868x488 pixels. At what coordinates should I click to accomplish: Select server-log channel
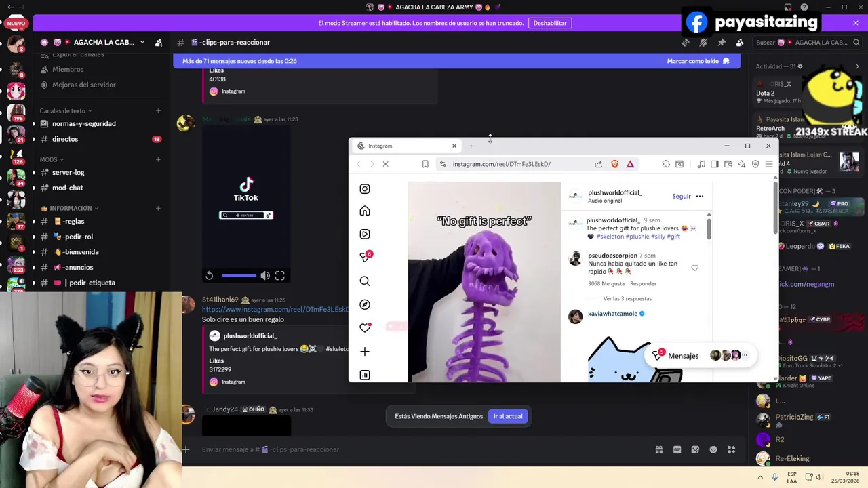pyautogui.click(x=101, y=172)
